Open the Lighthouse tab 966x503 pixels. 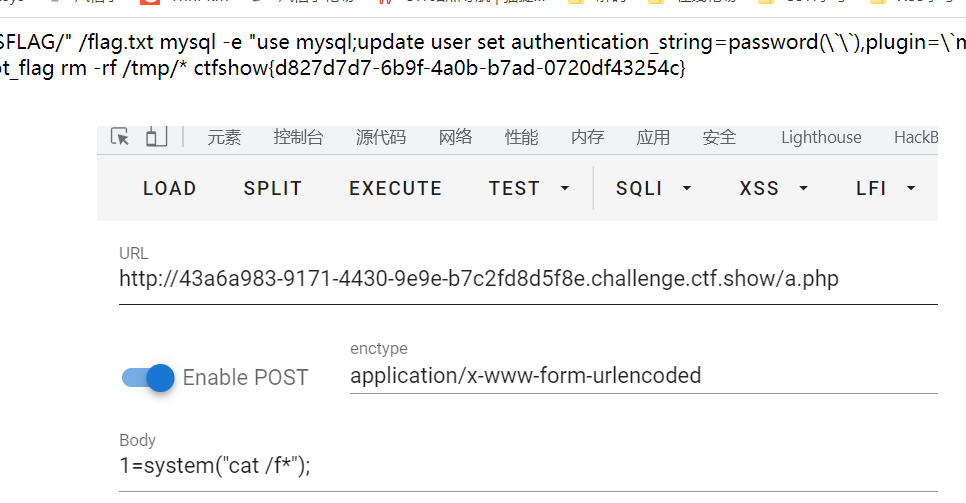821,137
